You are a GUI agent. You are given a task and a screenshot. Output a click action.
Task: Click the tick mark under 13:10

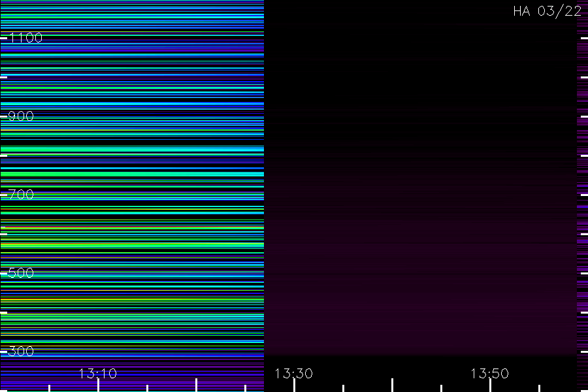pos(98,385)
